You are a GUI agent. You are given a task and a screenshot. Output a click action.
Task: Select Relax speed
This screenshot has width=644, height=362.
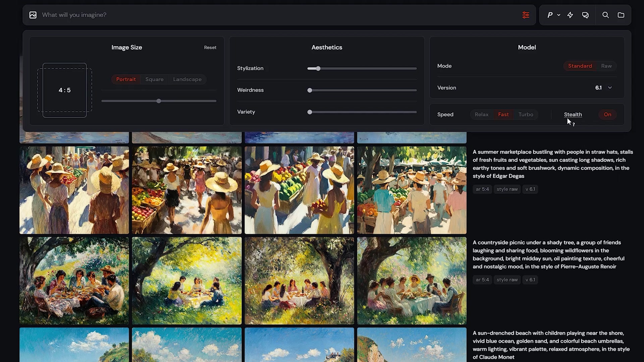(481, 115)
